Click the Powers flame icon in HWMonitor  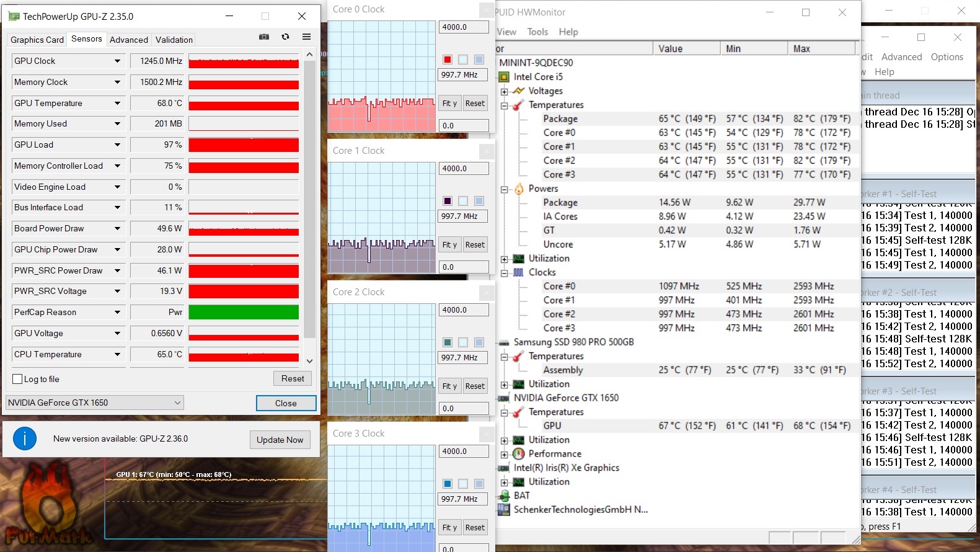519,189
